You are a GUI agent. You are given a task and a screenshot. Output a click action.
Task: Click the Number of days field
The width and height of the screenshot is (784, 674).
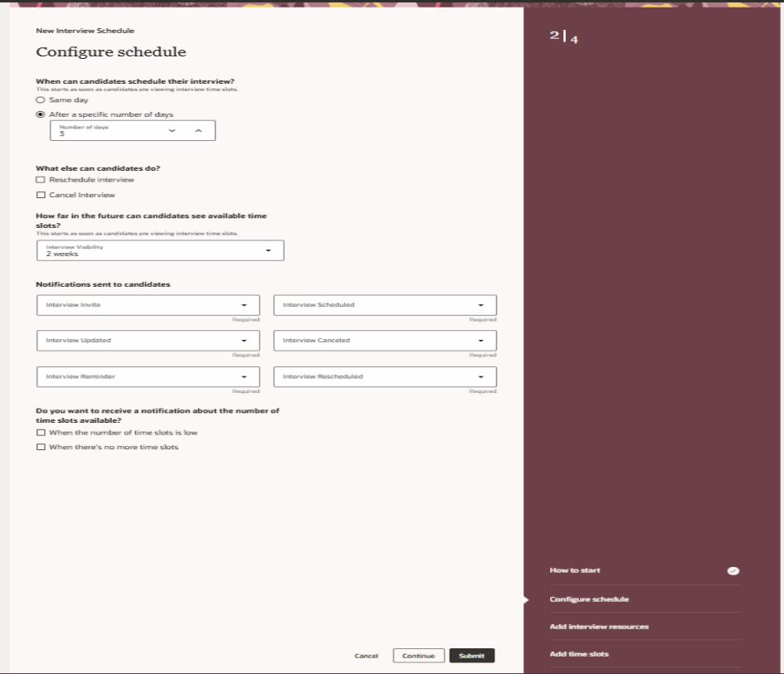133,130
